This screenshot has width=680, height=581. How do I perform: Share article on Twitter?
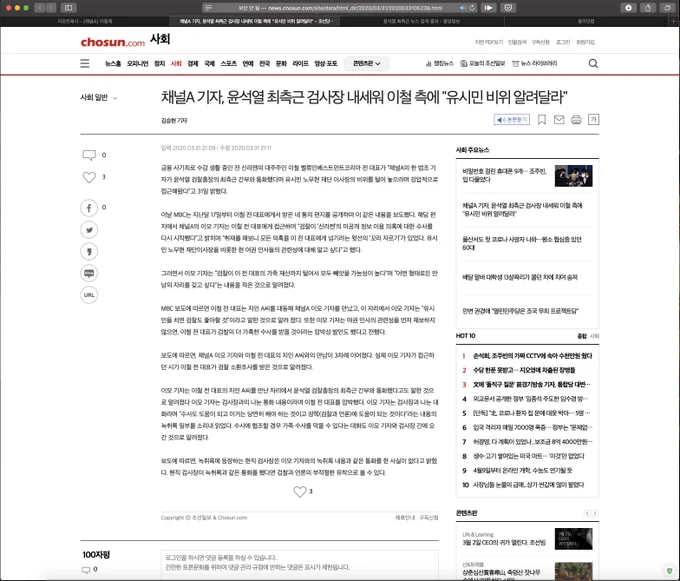pyautogui.click(x=89, y=230)
